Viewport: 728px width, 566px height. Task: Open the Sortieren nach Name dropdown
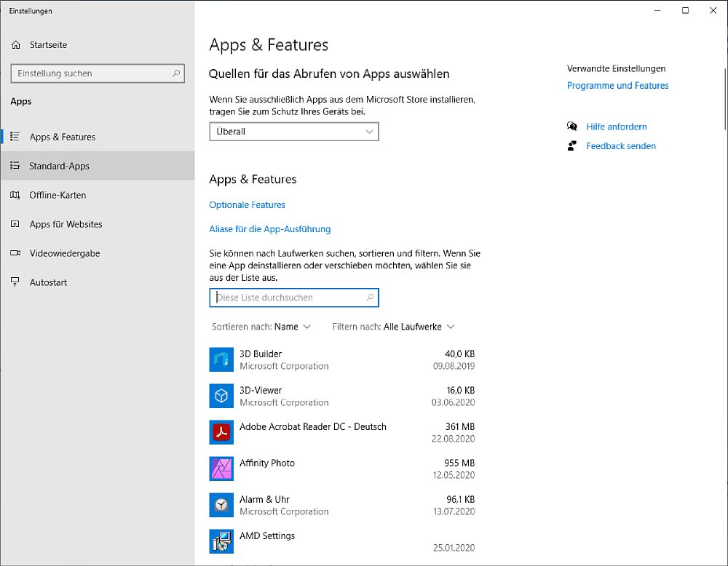point(261,327)
